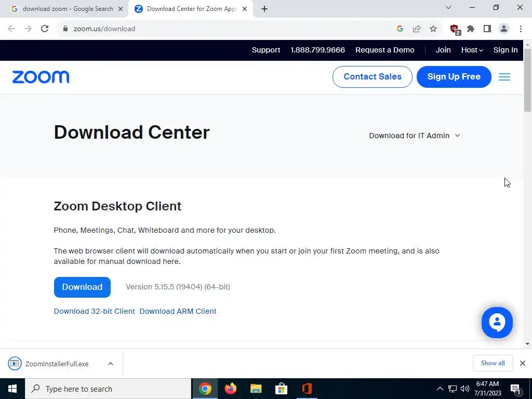The width and height of the screenshot is (532, 399).
Task: Click the taskbar search box
Action: click(x=108, y=389)
